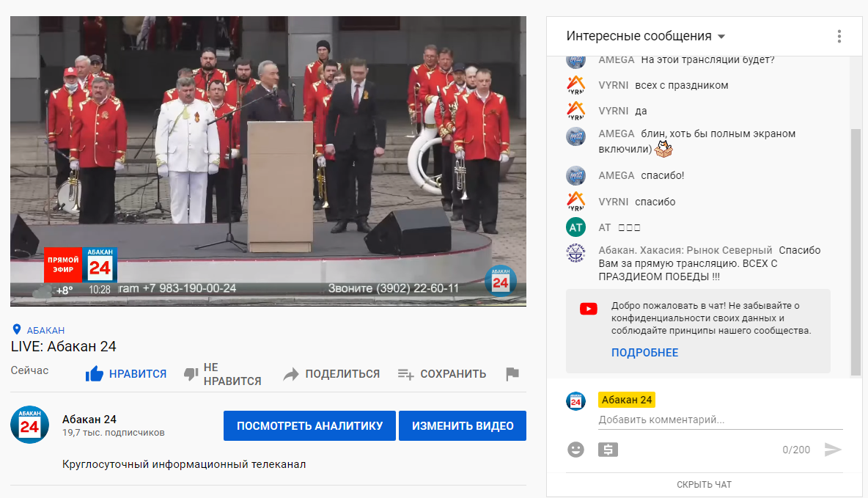Click AMEGA avatar beside 'блин, хоть бы' message
This screenshot has width=868, height=498.
pyautogui.click(x=575, y=136)
